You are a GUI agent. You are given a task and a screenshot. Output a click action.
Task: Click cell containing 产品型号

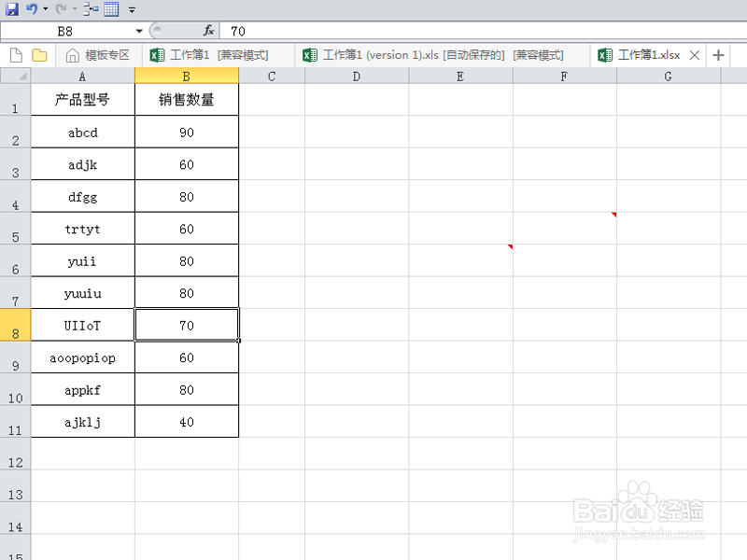83,100
